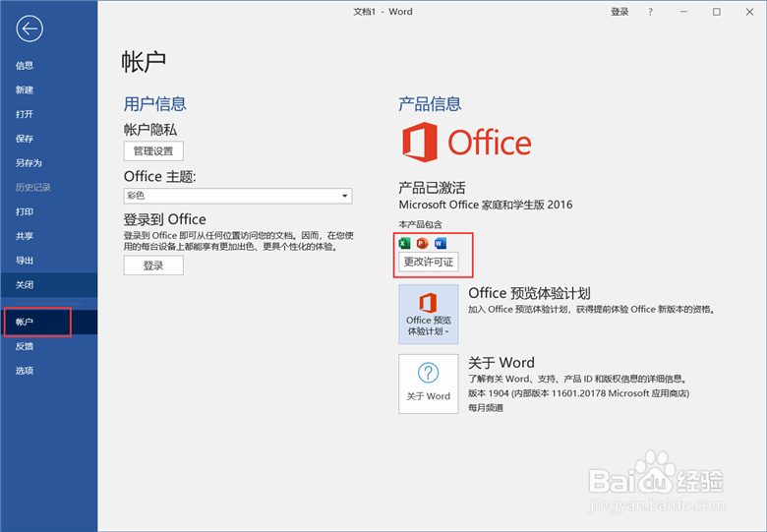The width and height of the screenshot is (767, 532).
Task: Click the 每月频道 text
Action: pos(486,408)
